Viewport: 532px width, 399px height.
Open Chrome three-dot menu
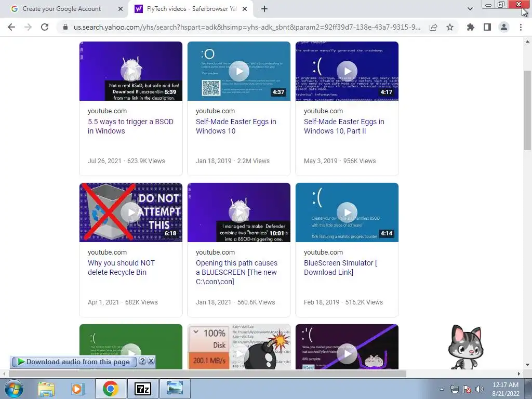pos(521,27)
